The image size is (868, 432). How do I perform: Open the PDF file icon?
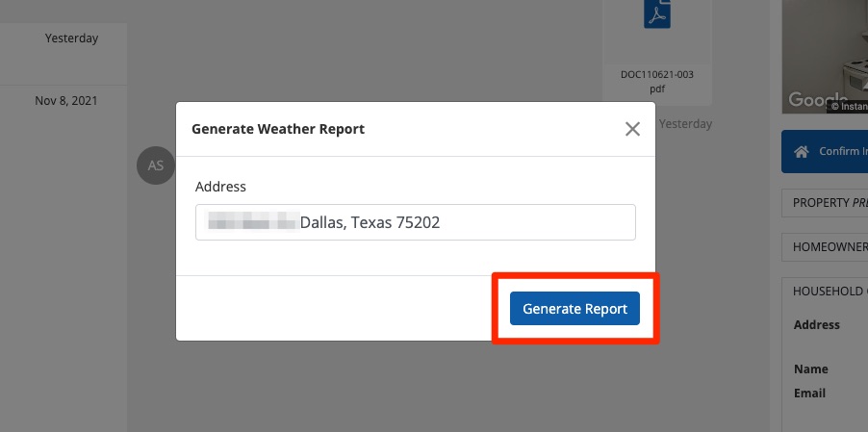[x=657, y=15]
